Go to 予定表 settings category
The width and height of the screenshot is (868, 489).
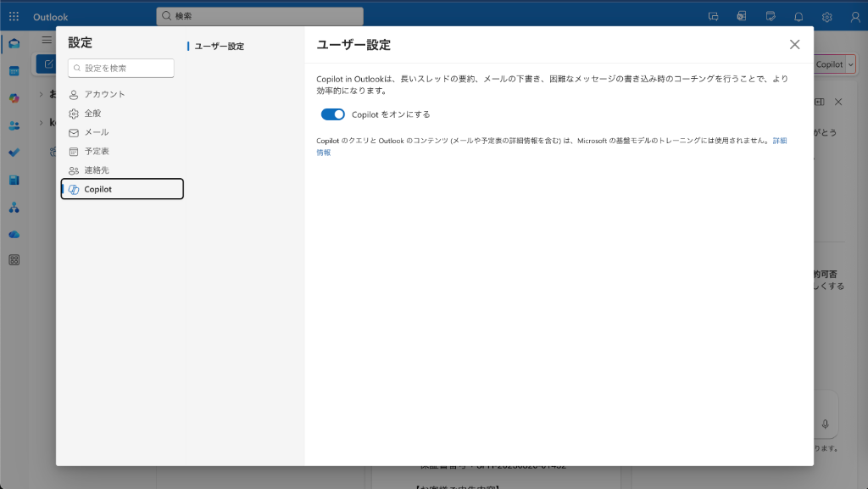[x=96, y=151]
